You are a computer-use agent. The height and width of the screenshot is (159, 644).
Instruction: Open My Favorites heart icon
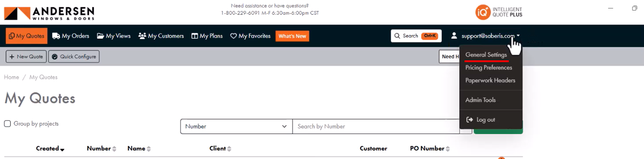tap(233, 36)
